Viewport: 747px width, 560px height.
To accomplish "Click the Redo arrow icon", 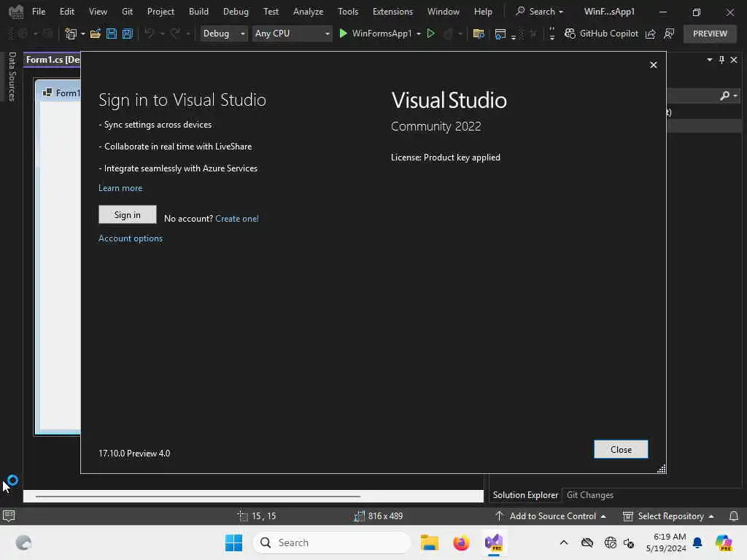I will [x=175, y=34].
